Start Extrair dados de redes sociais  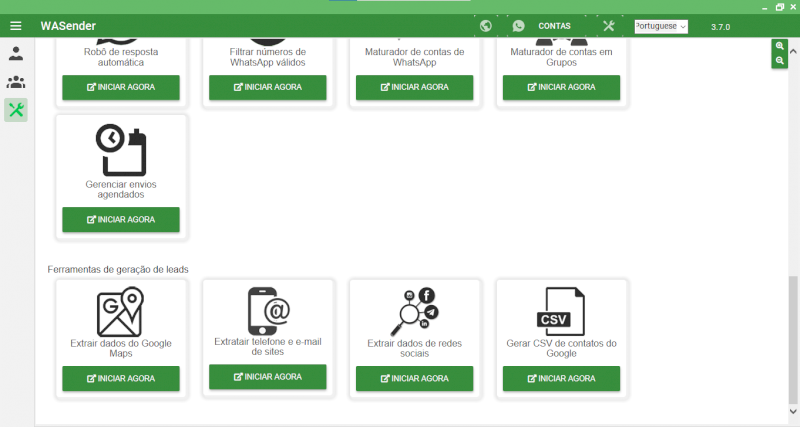click(x=415, y=379)
